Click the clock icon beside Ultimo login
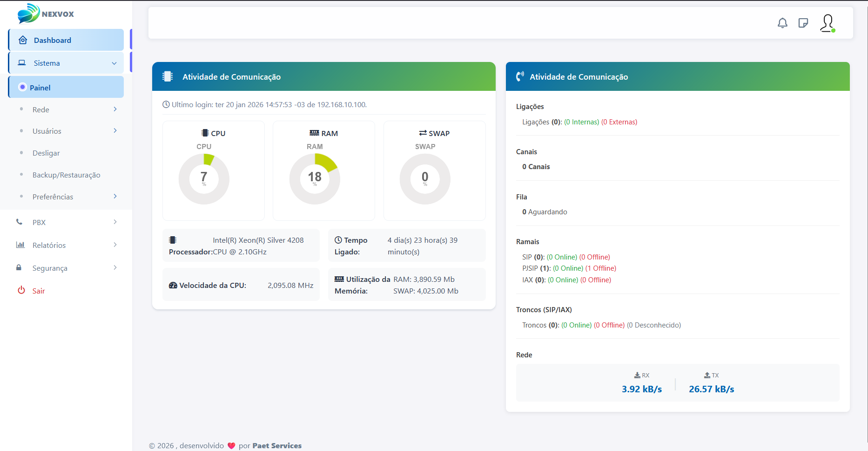Image resolution: width=868 pixels, height=451 pixels. tap(166, 104)
